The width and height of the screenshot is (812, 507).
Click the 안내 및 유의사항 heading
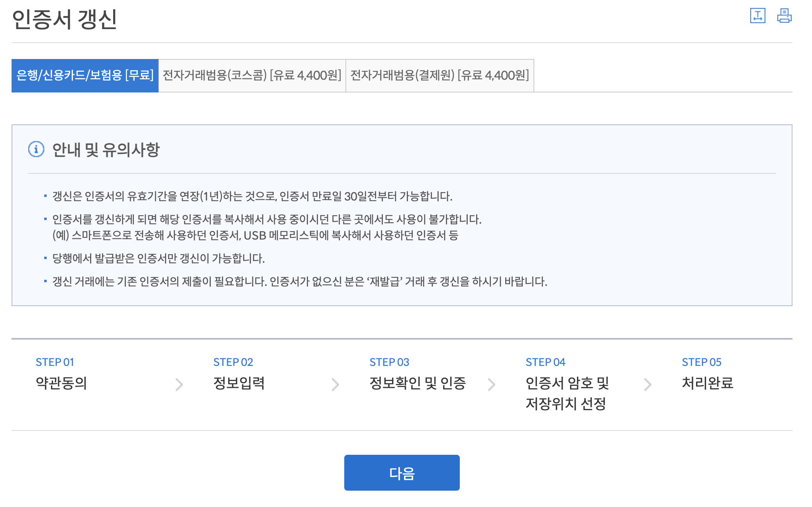[106, 150]
